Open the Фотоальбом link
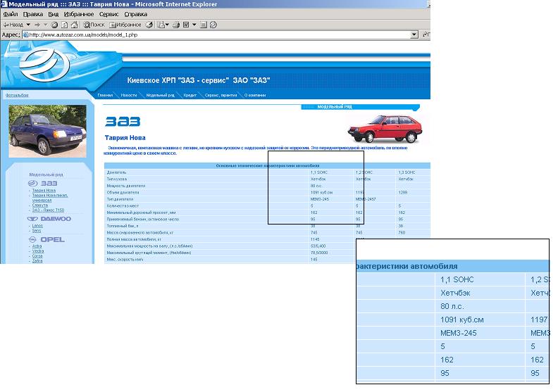This screenshot has width=558, height=392. tap(17, 94)
